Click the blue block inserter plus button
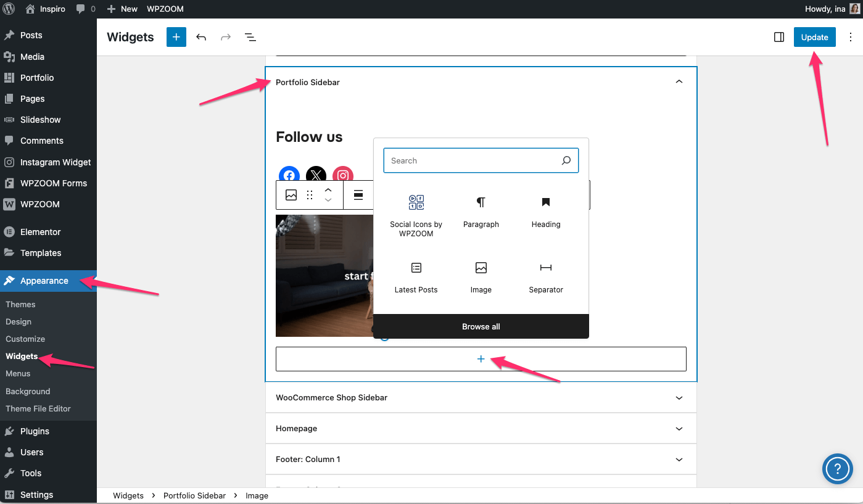 point(176,37)
